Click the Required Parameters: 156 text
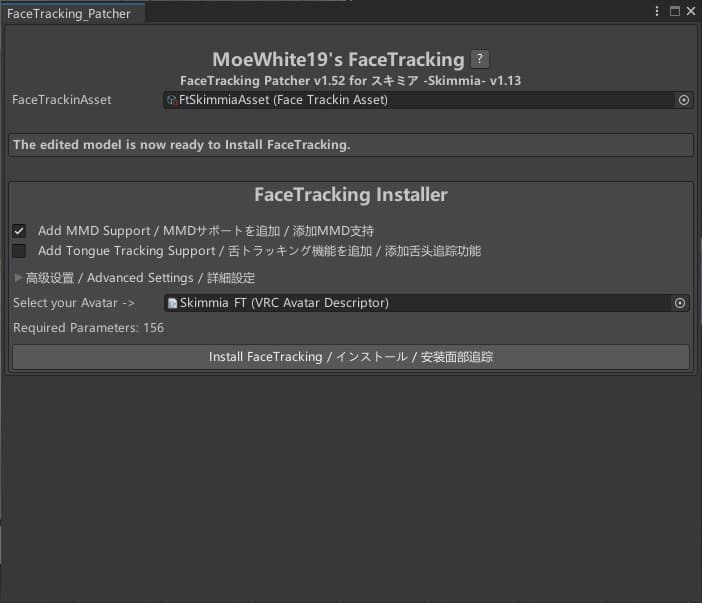702x603 pixels. (x=88, y=328)
